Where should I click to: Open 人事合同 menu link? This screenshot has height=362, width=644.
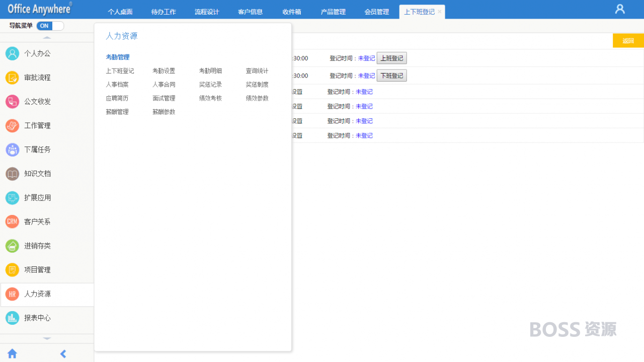(164, 85)
